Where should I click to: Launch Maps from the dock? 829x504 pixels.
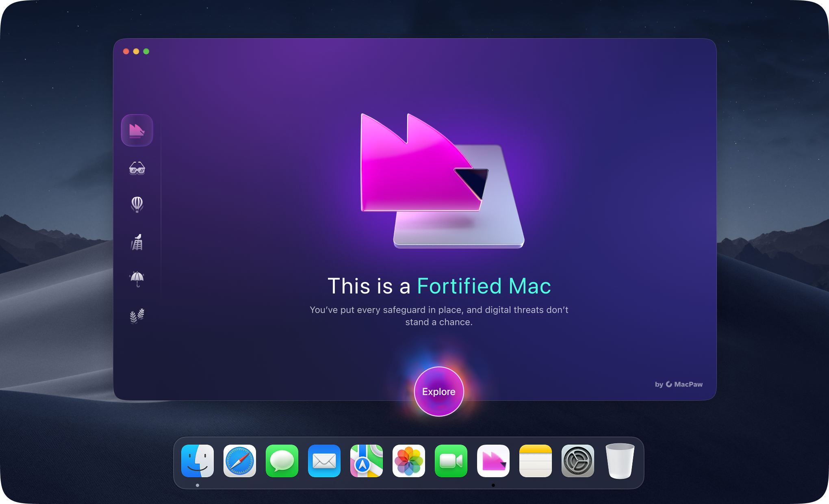(x=367, y=461)
